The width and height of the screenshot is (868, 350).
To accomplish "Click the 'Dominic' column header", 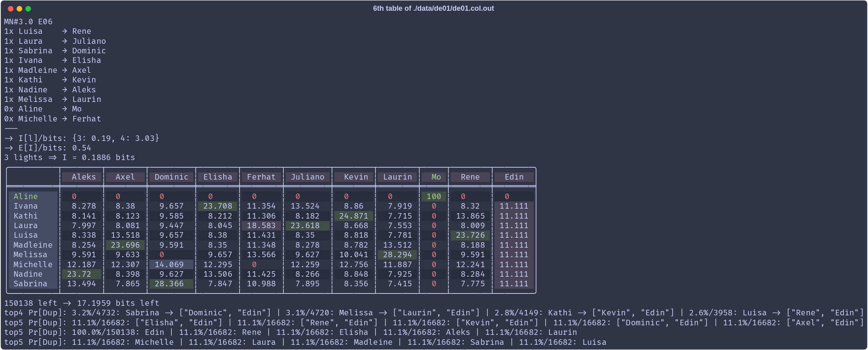I will pos(171,177).
